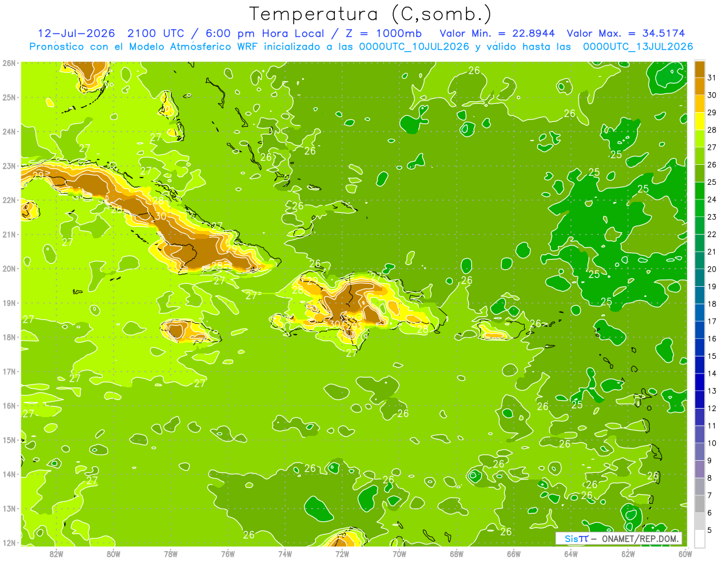Viewport: 728px width, 562px height.
Task: Select the blue legend swatch between 15 and 16
Action: point(699,347)
